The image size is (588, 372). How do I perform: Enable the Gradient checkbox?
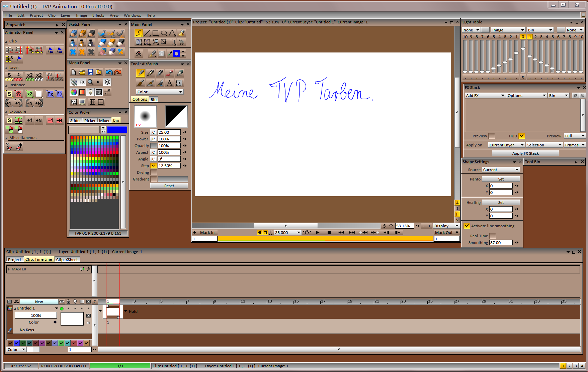click(154, 179)
